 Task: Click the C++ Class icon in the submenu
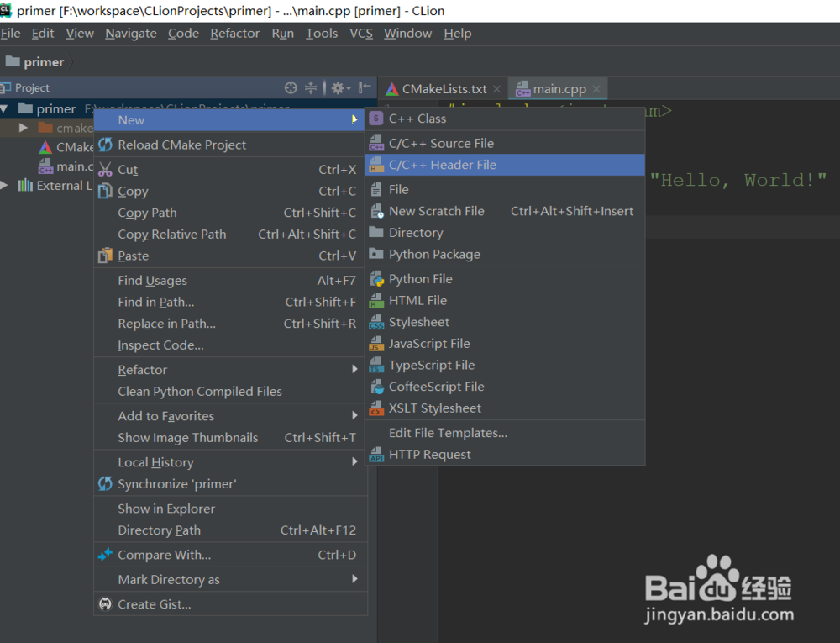point(376,119)
